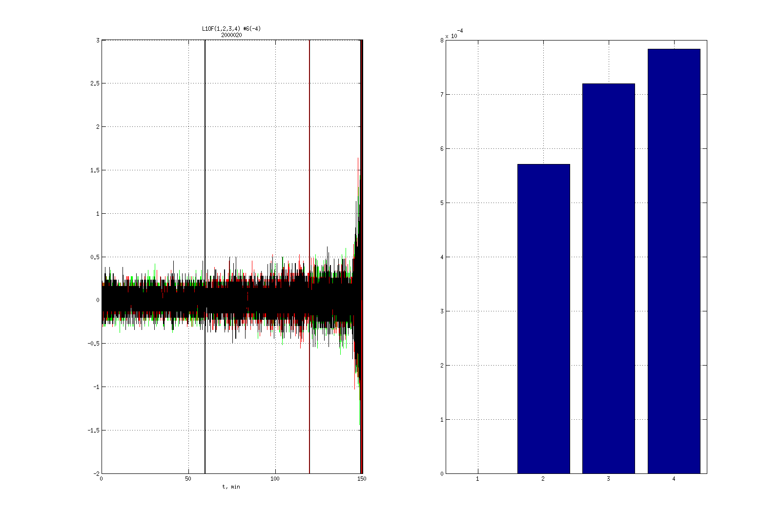Viewport: 781px width, 532px height.
Task: Click y-axis tick label 8 on the bar chart
Action: (x=441, y=41)
